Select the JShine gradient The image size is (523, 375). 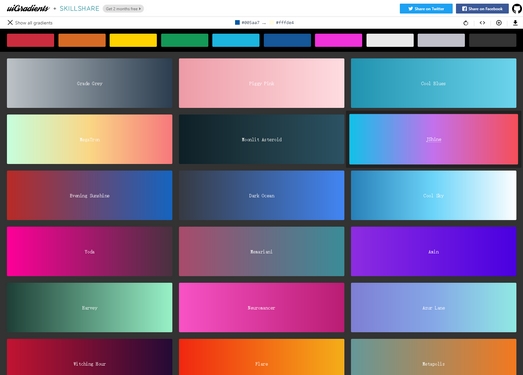[434, 139]
